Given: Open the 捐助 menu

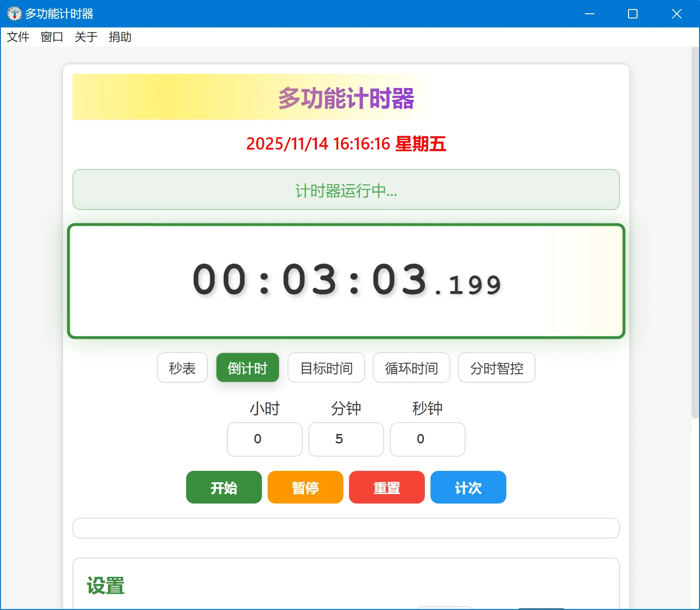Looking at the screenshot, I should click(120, 37).
